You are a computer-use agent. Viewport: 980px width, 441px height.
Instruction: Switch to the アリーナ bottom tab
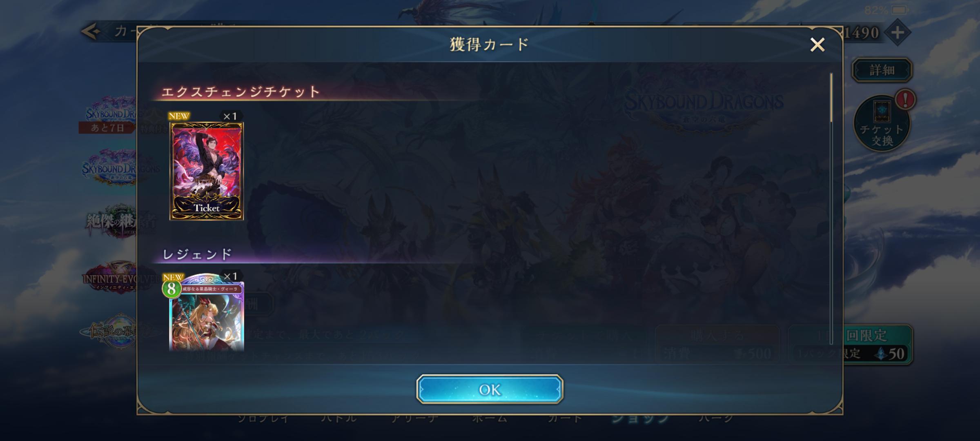point(415,418)
